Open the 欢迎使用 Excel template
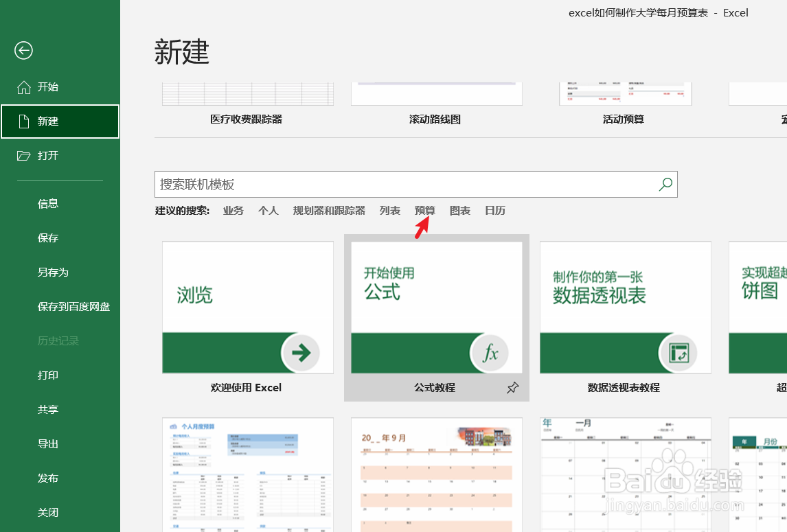 point(247,308)
